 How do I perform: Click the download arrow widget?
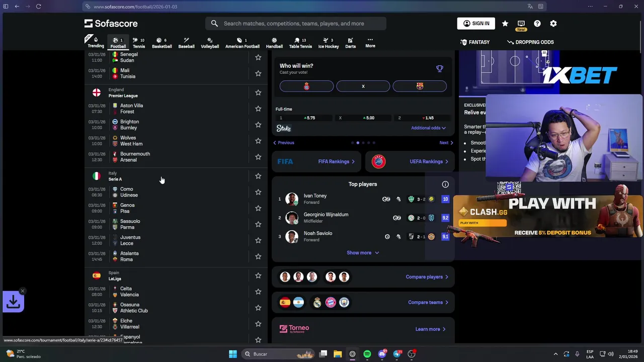[13, 302]
